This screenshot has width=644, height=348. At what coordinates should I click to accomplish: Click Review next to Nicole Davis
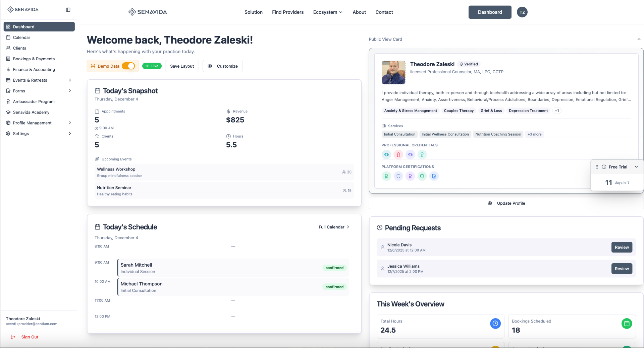click(622, 247)
